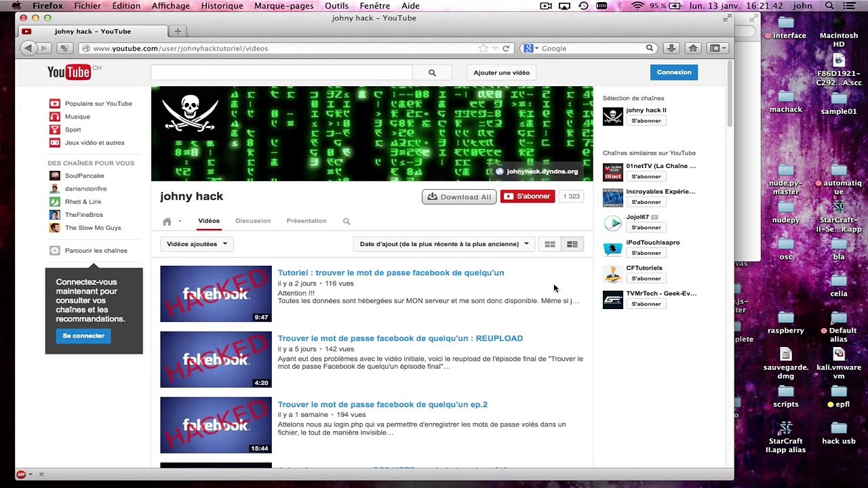Viewport: 868px width, 488px height.
Task: Click the YouTube search input field
Action: pos(281,73)
